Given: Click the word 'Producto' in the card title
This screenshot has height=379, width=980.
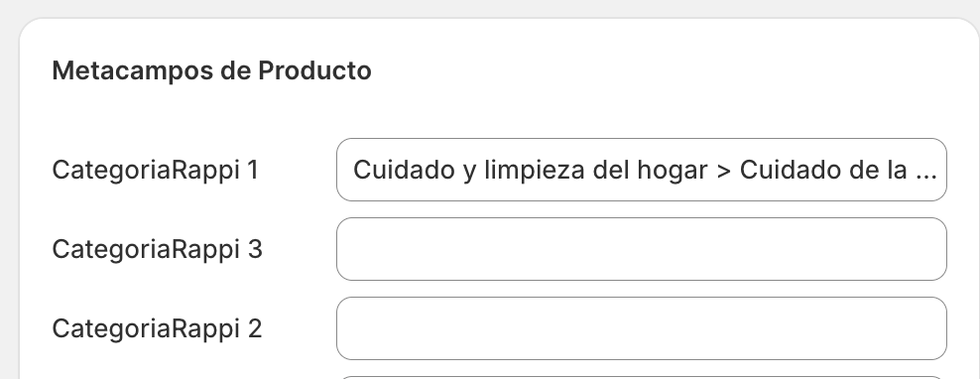Looking at the screenshot, I should point(315,70).
